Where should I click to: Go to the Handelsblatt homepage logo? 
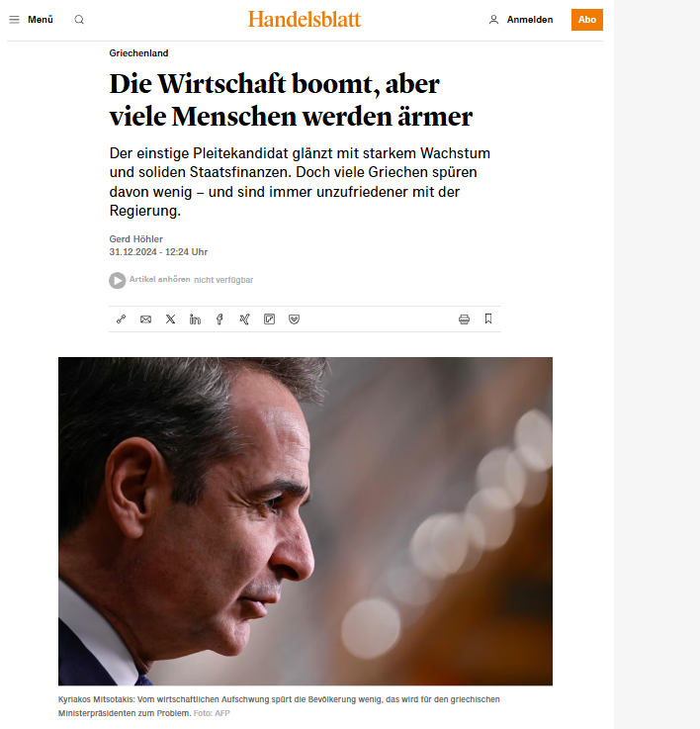pyautogui.click(x=305, y=19)
